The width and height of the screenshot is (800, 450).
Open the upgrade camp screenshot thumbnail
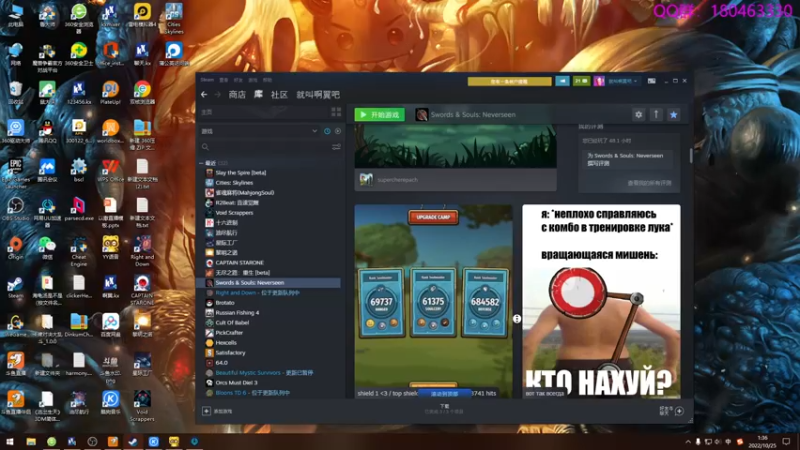(434, 301)
